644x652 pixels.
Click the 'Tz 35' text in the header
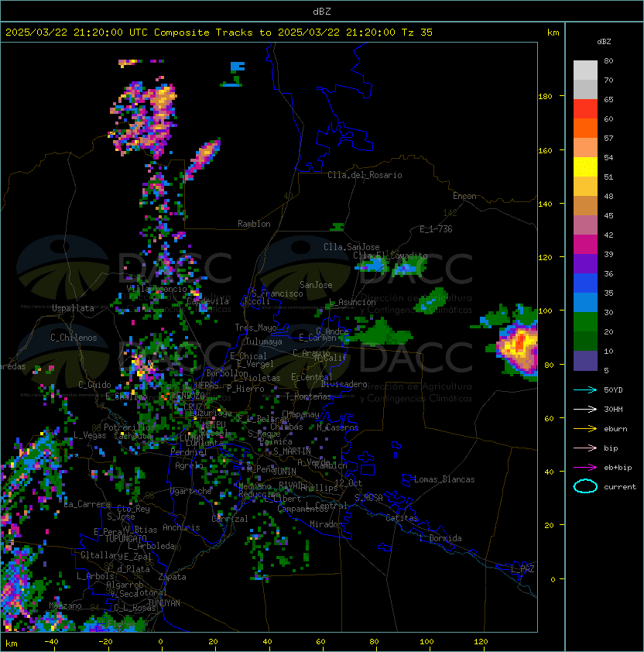417,33
